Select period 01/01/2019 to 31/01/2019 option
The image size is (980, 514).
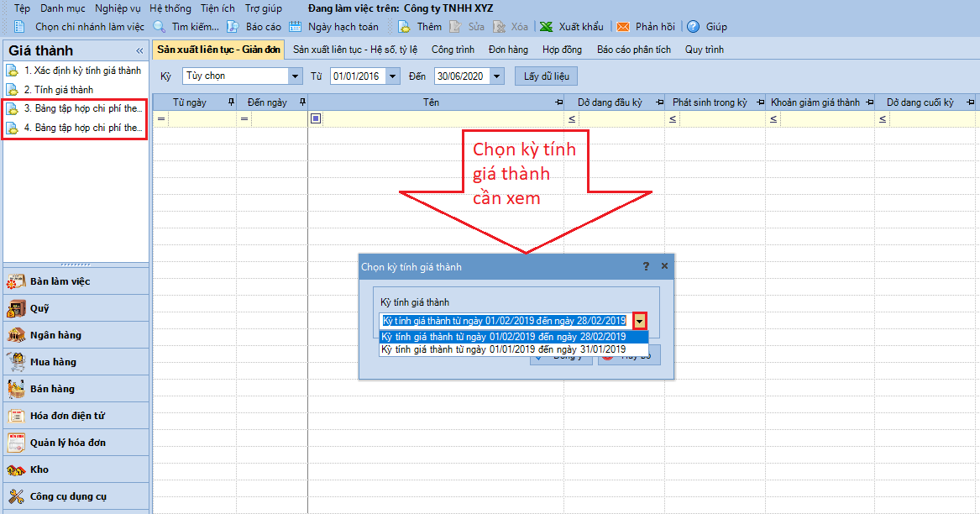point(504,349)
